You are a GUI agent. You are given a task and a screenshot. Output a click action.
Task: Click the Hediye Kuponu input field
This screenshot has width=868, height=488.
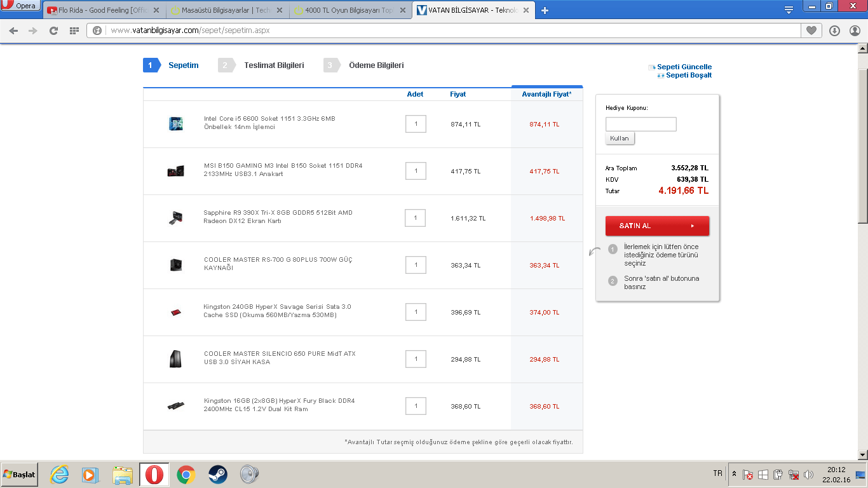[x=641, y=124]
